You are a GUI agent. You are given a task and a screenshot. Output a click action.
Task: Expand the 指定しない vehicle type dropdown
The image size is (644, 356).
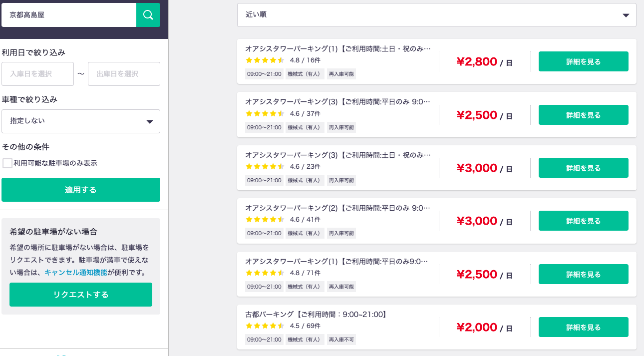click(81, 121)
